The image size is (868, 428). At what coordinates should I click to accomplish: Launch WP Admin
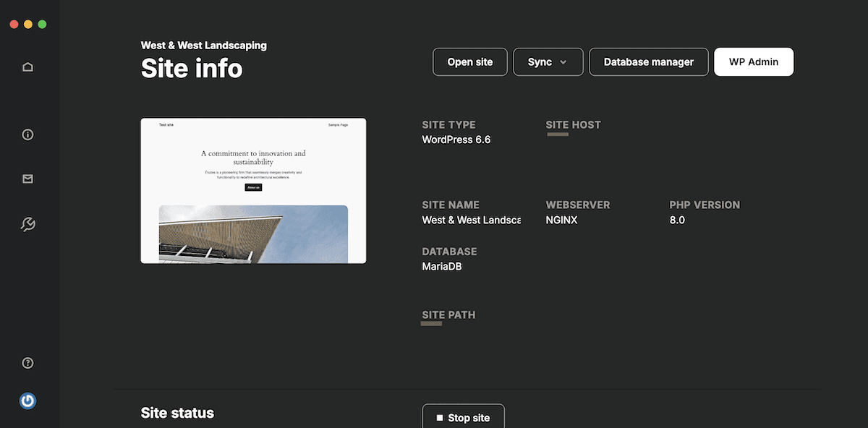click(754, 62)
